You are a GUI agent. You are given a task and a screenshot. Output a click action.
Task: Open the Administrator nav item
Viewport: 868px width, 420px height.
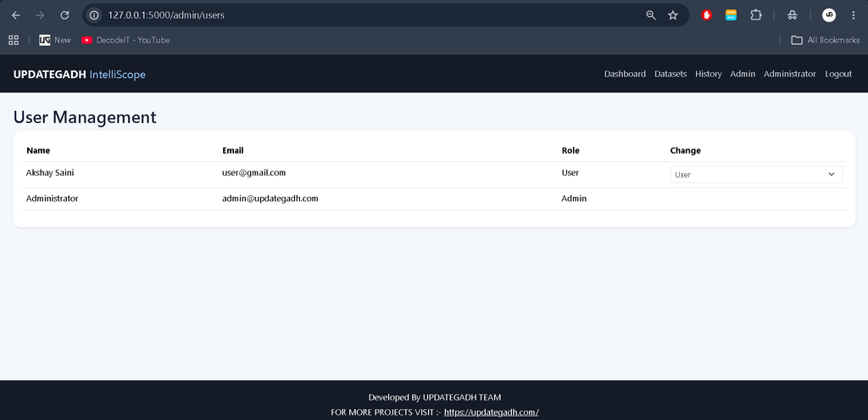coord(790,75)
